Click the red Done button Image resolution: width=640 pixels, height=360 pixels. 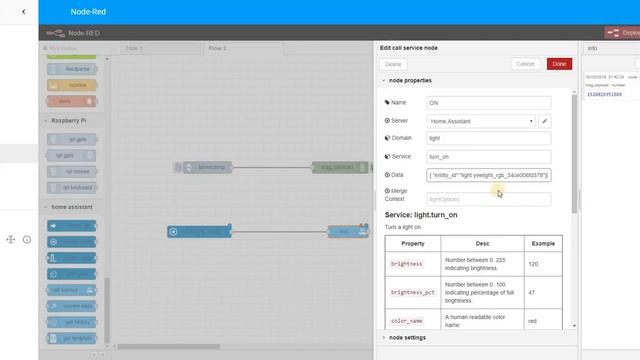click(x=559, y=64)
